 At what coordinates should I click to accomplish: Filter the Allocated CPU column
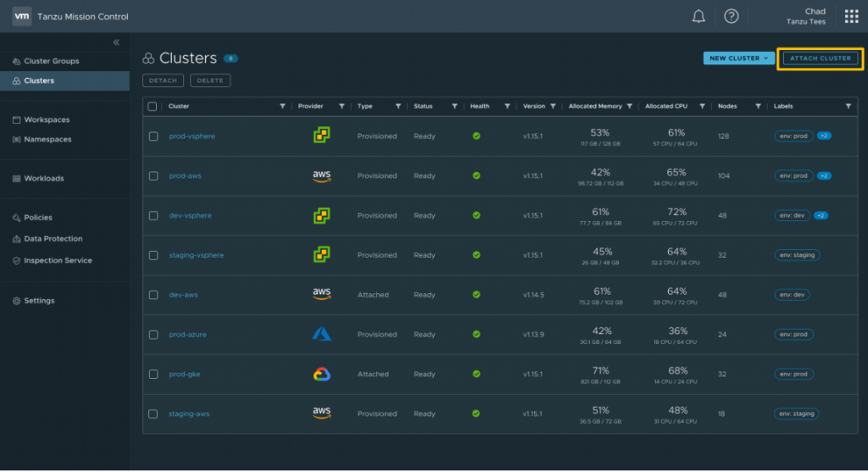[x=702, y=106]
